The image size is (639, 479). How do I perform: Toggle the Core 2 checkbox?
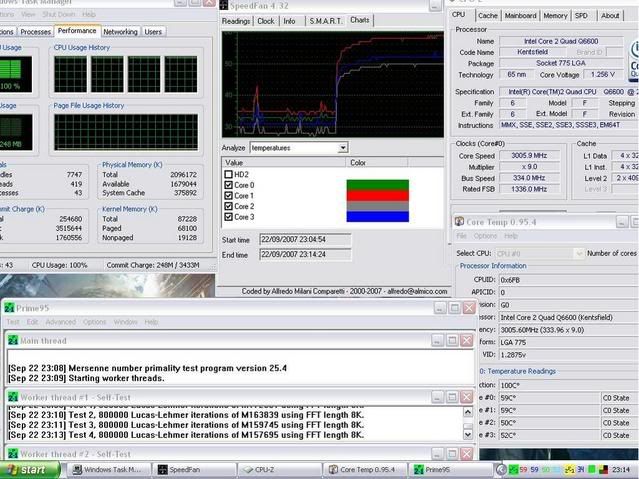click(x=229, y=206)
